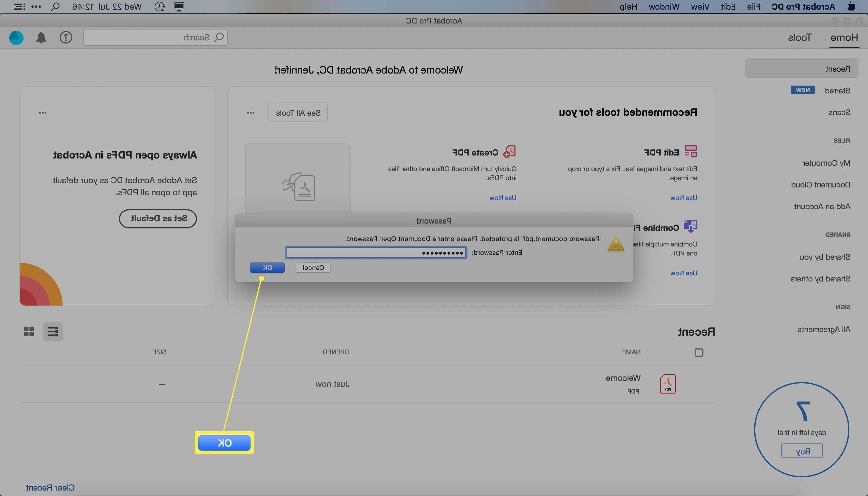
Task: Open the Acrobat Pro DC application menu
Action: tap(803, 7)
